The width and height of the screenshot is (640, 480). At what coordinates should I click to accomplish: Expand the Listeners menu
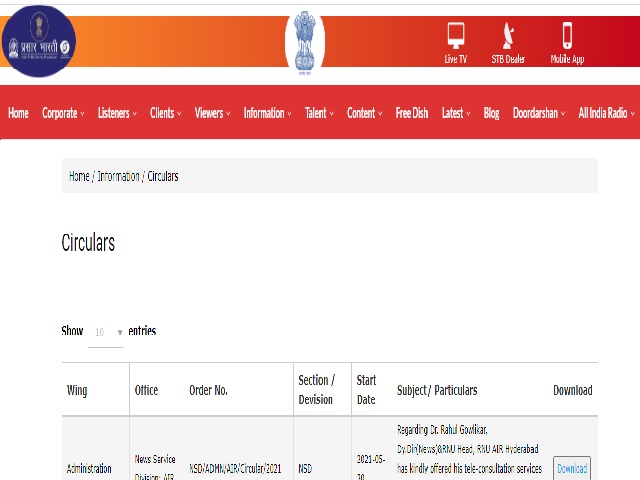click(x=117, y=113)
